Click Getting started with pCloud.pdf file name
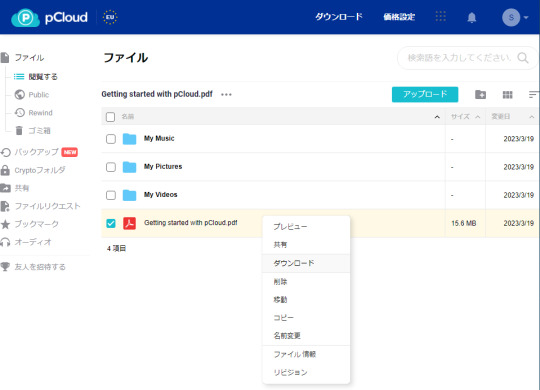This screenshot has height=390, width=540. (x=191, y=223)
